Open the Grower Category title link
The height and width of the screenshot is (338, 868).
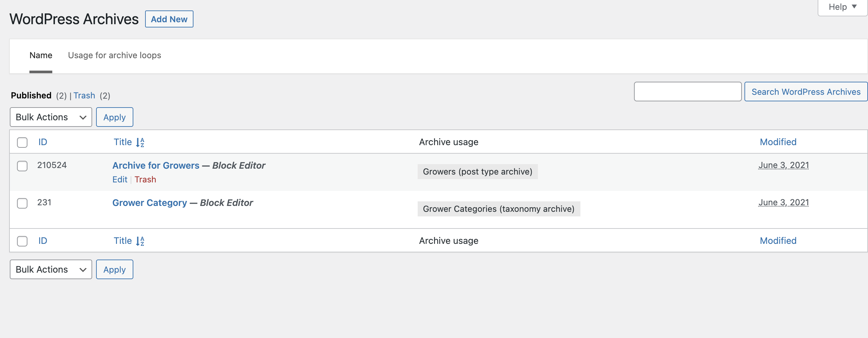click(x=150, y=203)
